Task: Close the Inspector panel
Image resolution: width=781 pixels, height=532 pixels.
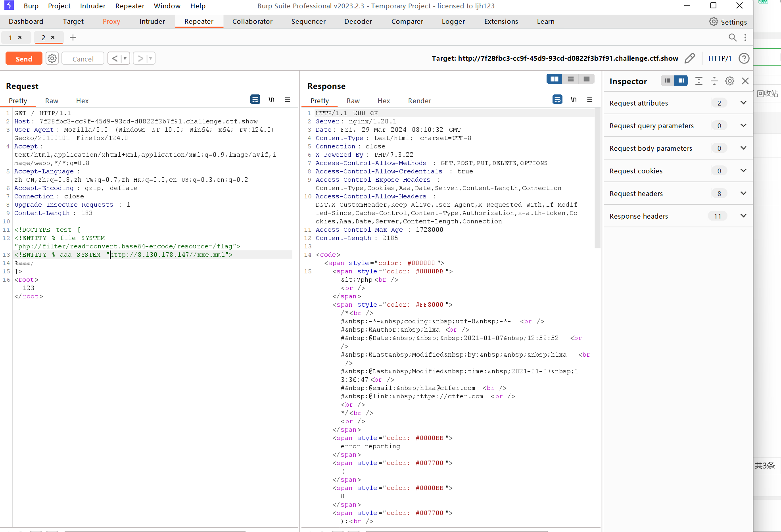Action: [745, 81]
